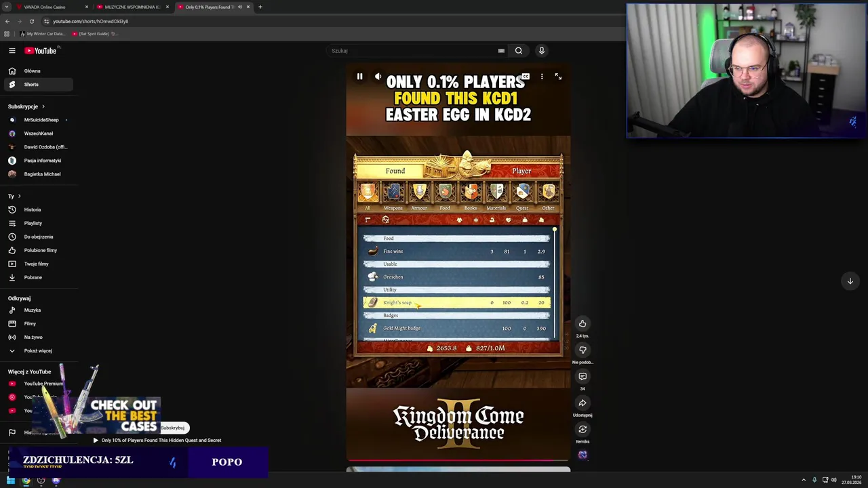View site information icon in address bar
The height and width of the screenshot is (488, 868).
coord(46,21)
